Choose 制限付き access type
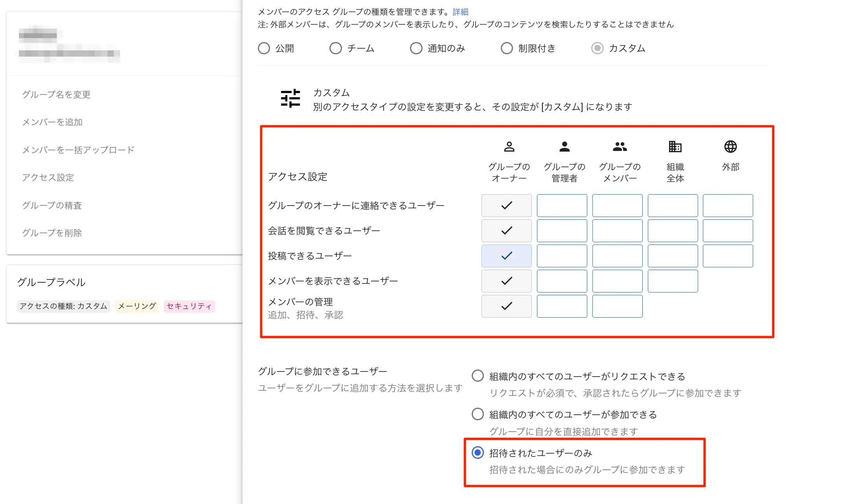853x504 pixels. tap(507, 48)
